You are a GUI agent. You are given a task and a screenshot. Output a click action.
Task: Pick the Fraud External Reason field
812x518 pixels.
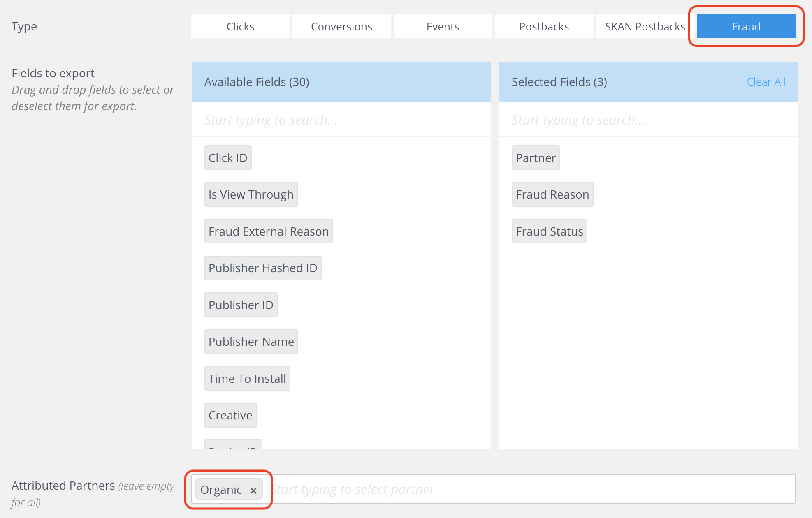(269, 231)
